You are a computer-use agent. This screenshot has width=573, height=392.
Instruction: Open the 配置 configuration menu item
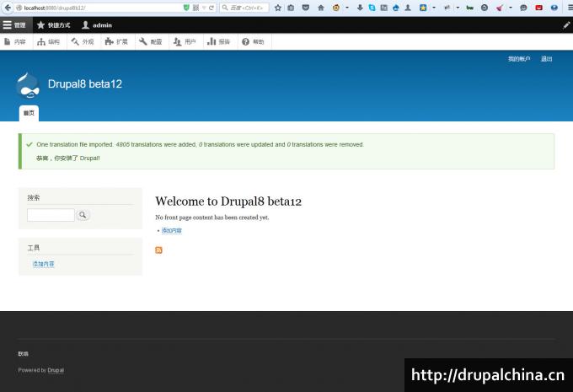coord(151,41)
